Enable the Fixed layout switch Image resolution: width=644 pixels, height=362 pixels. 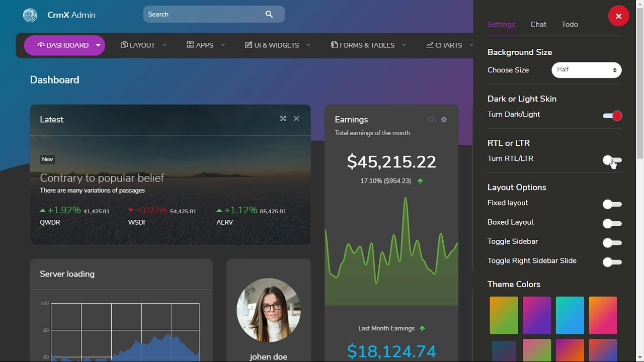point(612,205)
